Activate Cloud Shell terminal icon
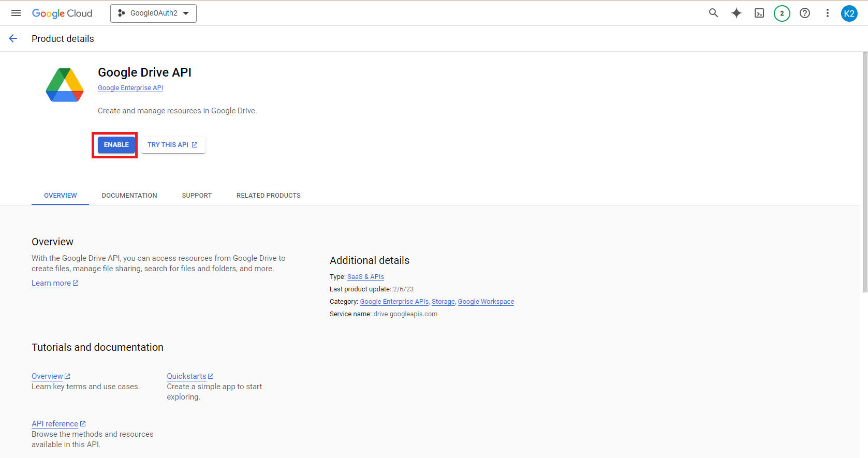This screenshot has width=868, height=458. [x=759, y=13]
